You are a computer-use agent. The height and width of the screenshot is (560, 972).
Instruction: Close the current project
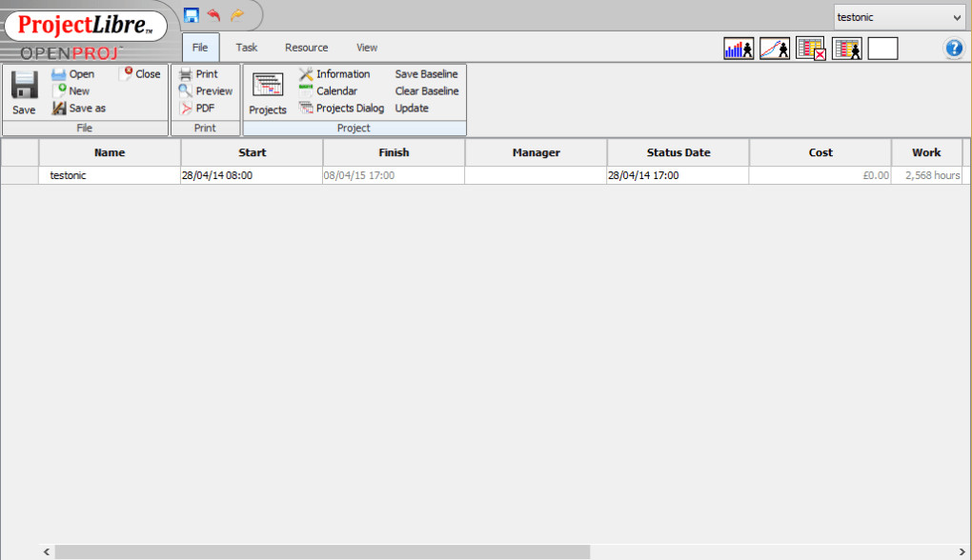point(141,73)
